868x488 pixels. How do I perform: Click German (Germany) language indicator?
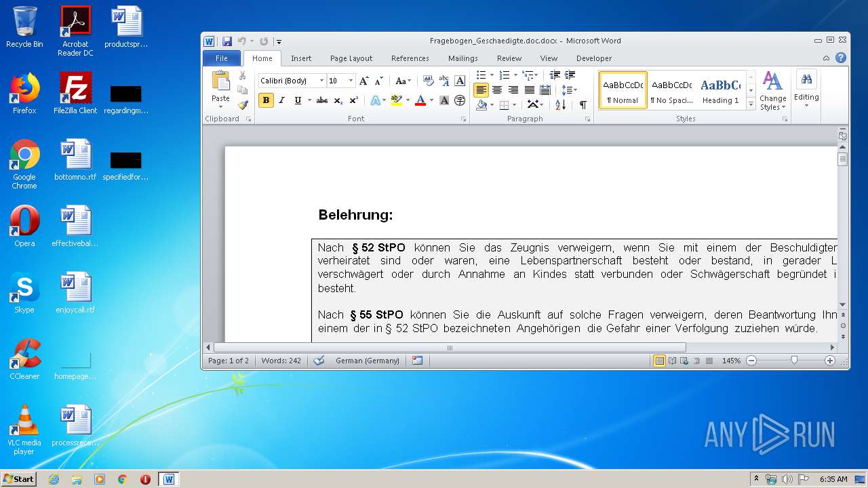368,361
